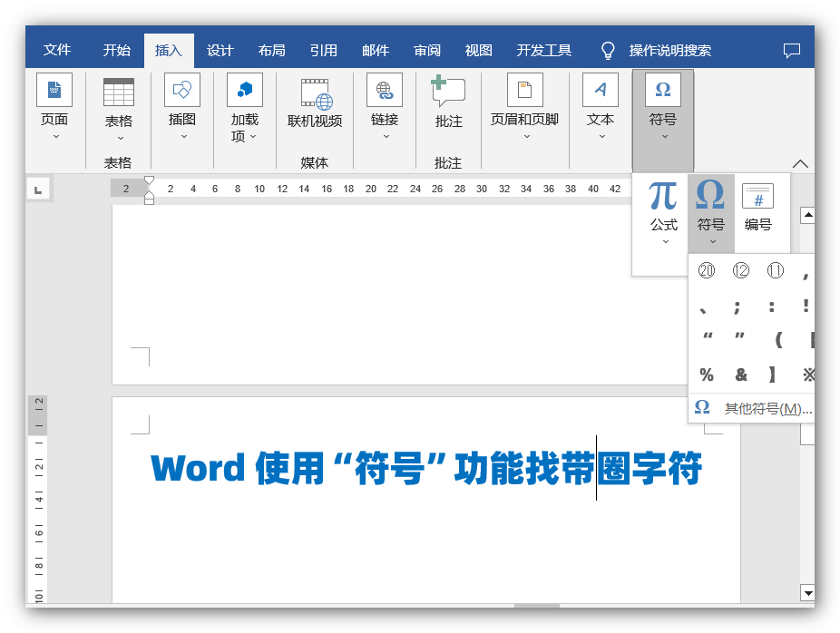The image size is (840, 633).
Task: Insert the right double quote symbol
Action: (739, 336)
